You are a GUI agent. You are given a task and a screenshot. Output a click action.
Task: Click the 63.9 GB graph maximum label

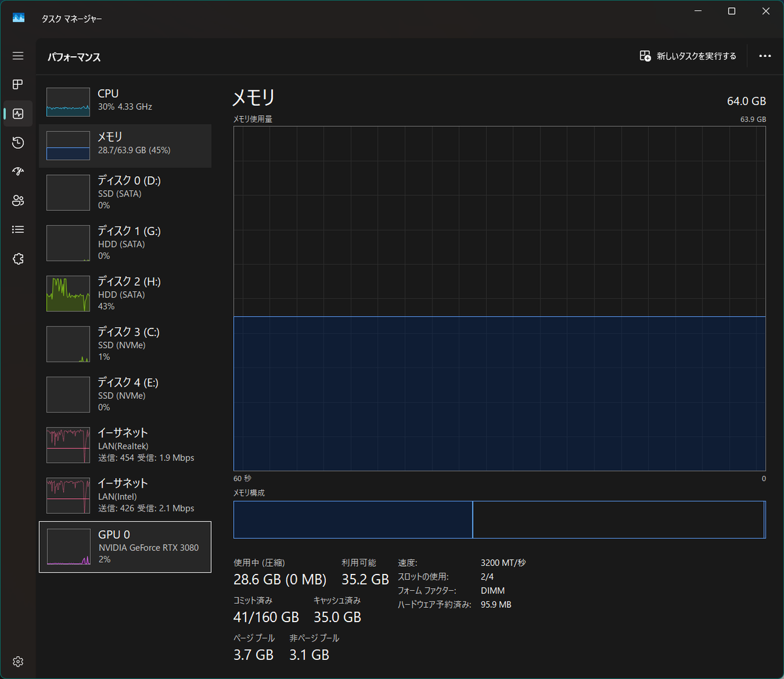tap(753, 119)
